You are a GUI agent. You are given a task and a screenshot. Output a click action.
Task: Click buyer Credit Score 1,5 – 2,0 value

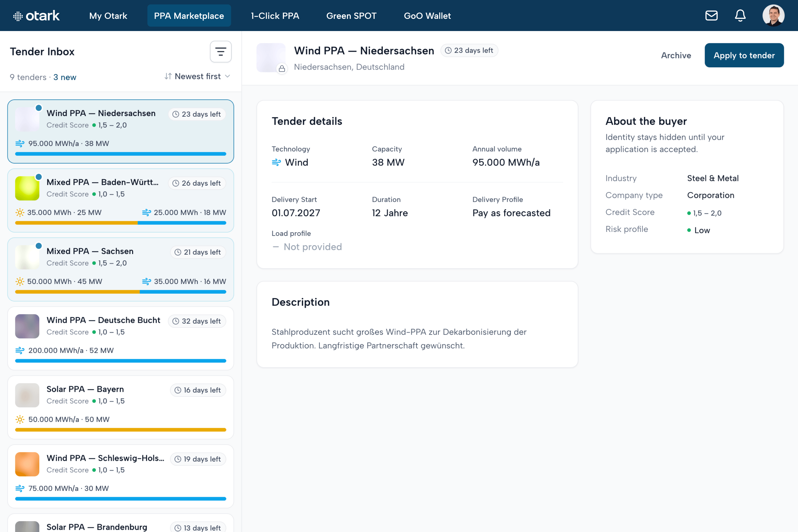[704, 213]
